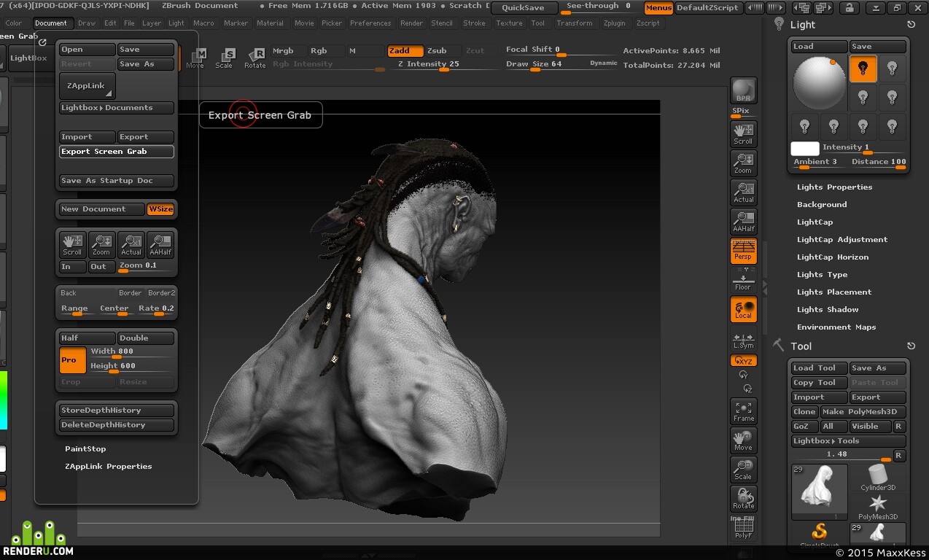Viewport: 929px width, 560px height.
Task: Adjust the Z Intensity slider
Action: (x=429, y=65)
